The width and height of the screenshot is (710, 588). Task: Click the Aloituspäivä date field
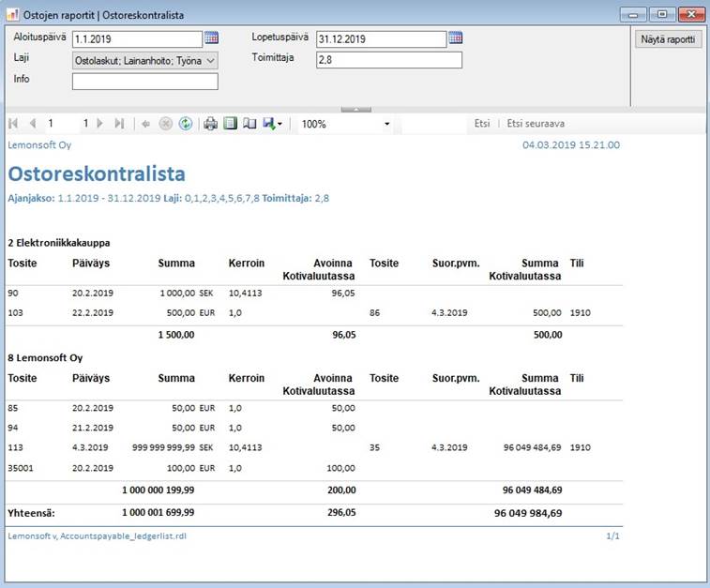point(137,39)
